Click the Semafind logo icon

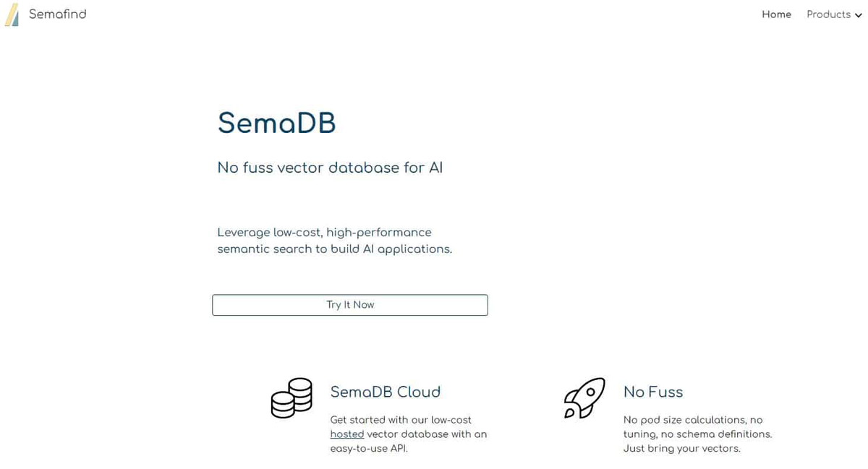point(12,14)
